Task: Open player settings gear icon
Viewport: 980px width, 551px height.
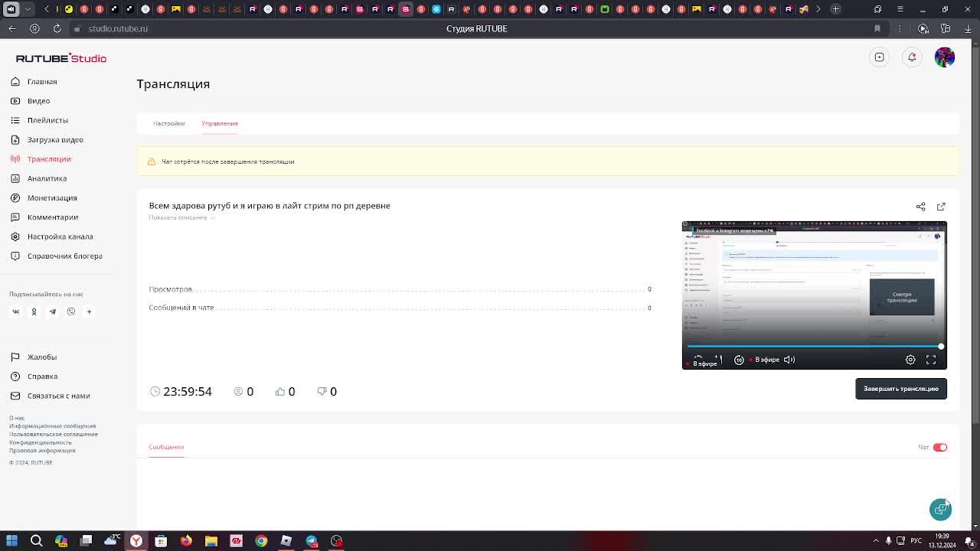Action: 910,360
